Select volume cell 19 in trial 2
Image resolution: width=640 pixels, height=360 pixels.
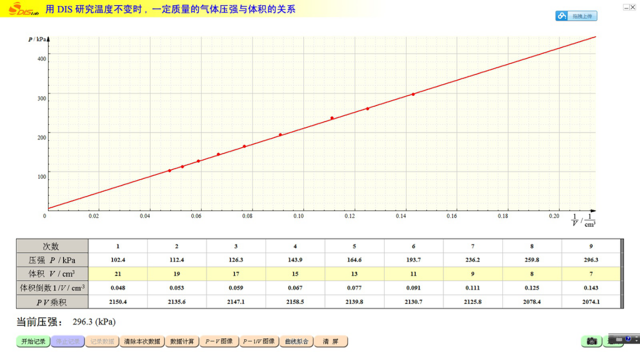point(177,274)
